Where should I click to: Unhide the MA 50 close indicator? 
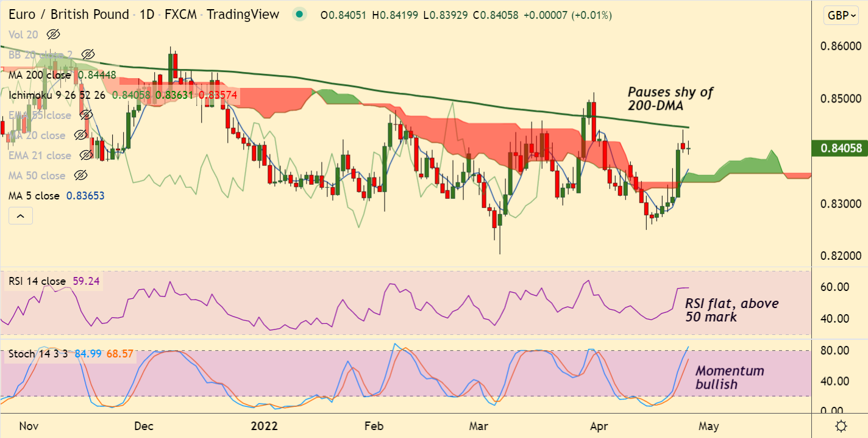pos(80,175)
